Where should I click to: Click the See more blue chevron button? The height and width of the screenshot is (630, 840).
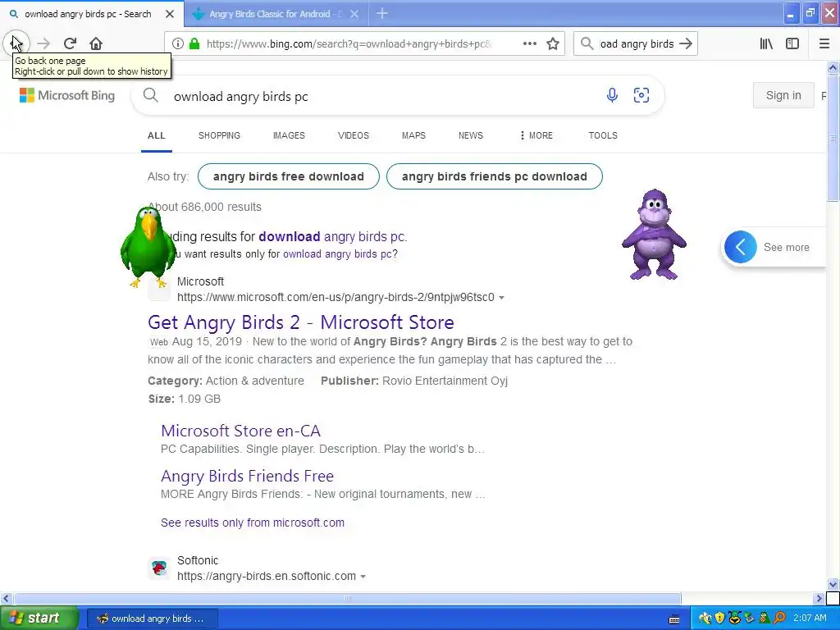tap(741, 247)
